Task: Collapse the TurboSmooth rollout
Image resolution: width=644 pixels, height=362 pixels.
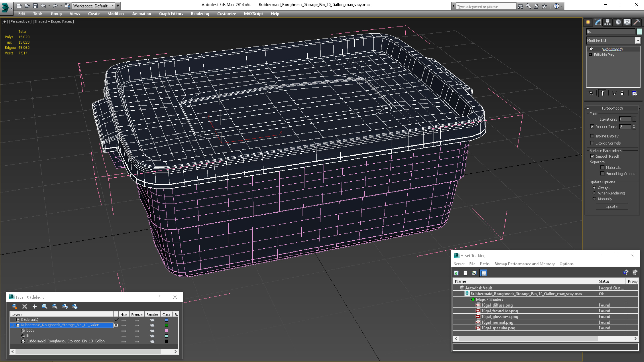Action: [588, 108]
